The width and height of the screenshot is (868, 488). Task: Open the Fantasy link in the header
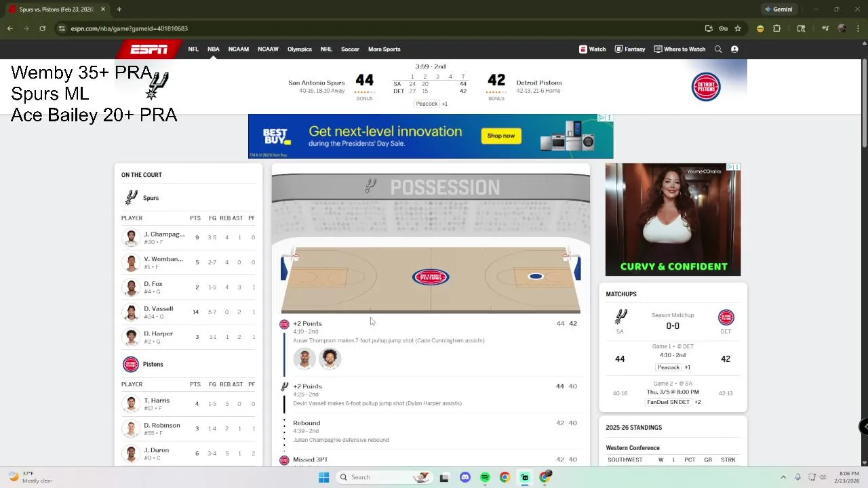point(630,49)
